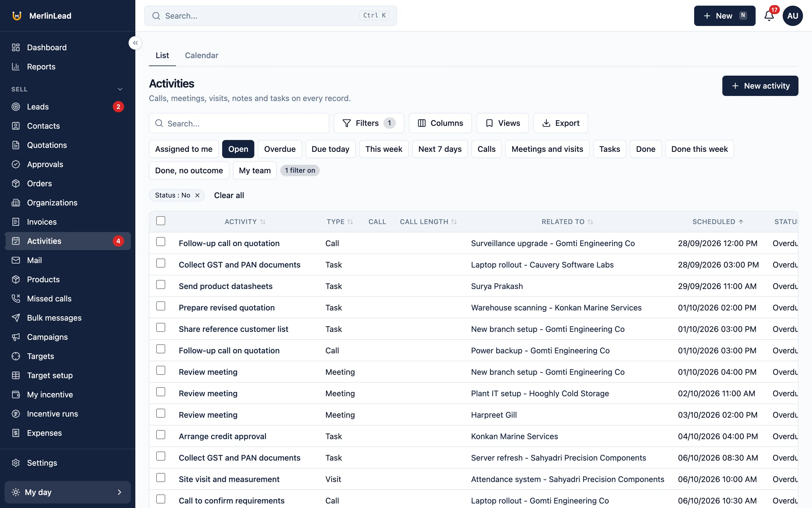Remove the Status : No filter chip
This screenshot has height=508, width=812.
[x=197, y=196]
